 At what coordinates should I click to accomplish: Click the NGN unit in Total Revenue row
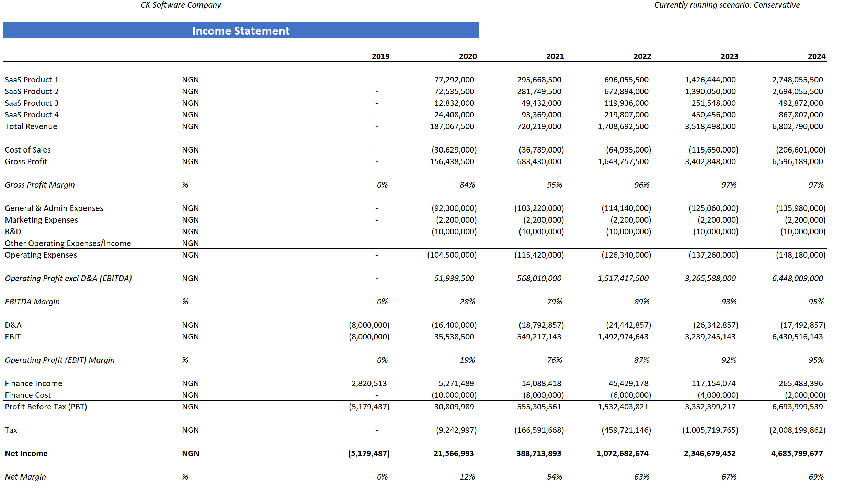[x=190, y=126]
